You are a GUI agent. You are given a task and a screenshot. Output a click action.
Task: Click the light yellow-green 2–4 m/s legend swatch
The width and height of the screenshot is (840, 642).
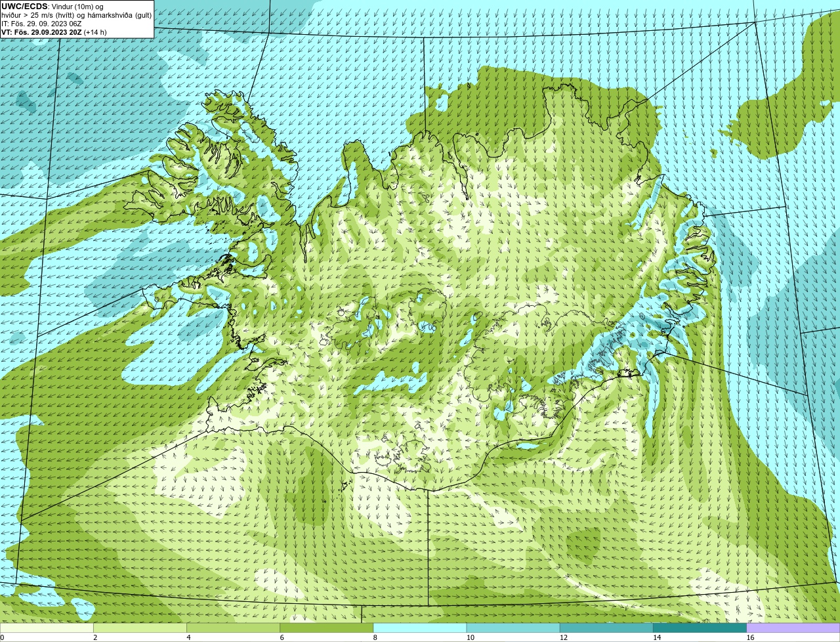click(x=140, y=628)
